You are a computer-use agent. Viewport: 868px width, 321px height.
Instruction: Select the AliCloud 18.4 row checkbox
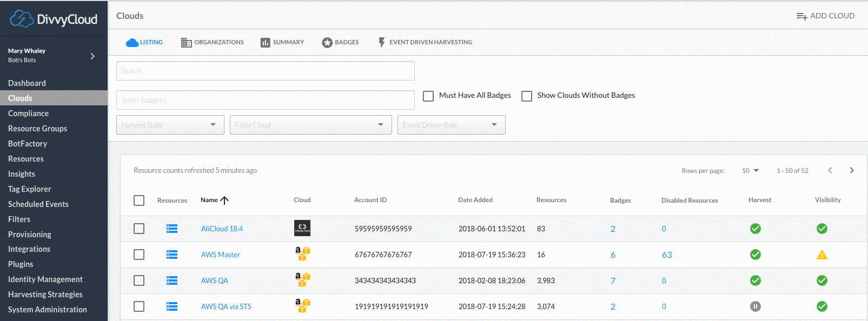[139, 229]
